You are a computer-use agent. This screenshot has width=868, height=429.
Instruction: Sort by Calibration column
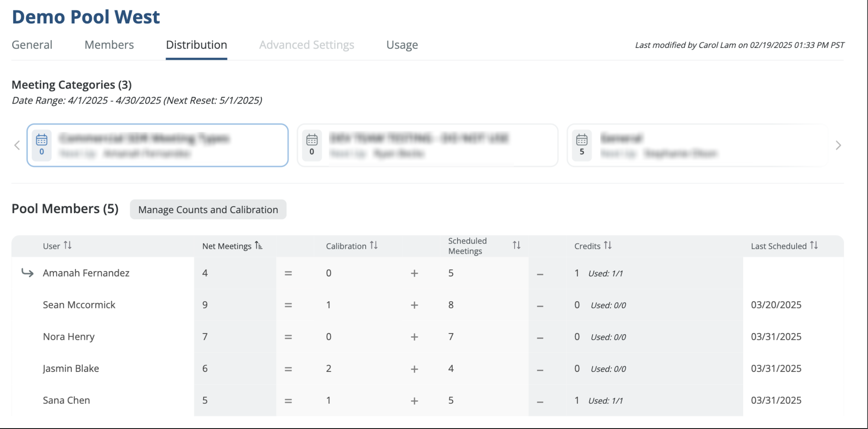pos(373,246)
